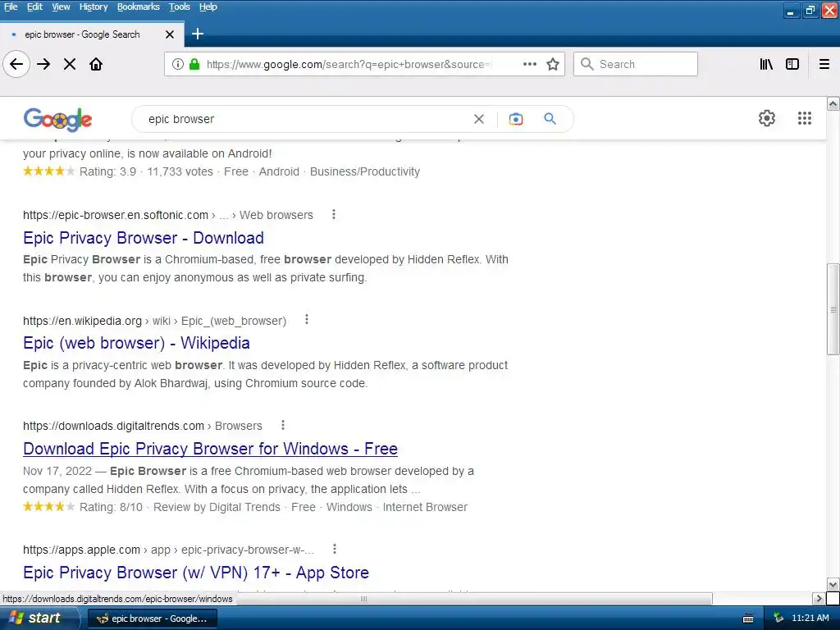Show site information icon in address bar

(178, 64)
